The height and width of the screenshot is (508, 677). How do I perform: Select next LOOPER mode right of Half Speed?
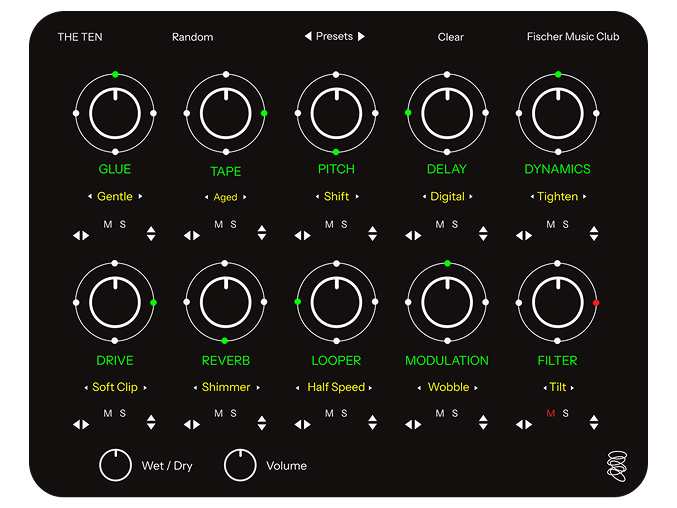pyautogui.click(x=370, y=388)
